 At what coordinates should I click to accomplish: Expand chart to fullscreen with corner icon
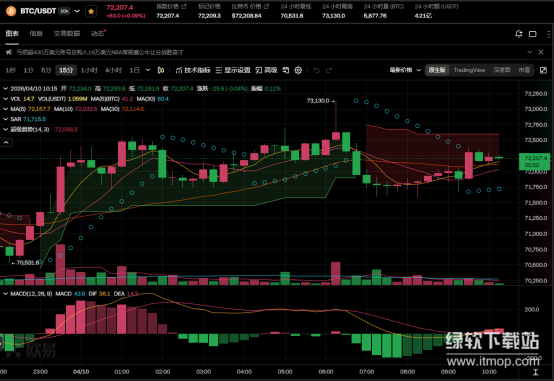[543, 70]
